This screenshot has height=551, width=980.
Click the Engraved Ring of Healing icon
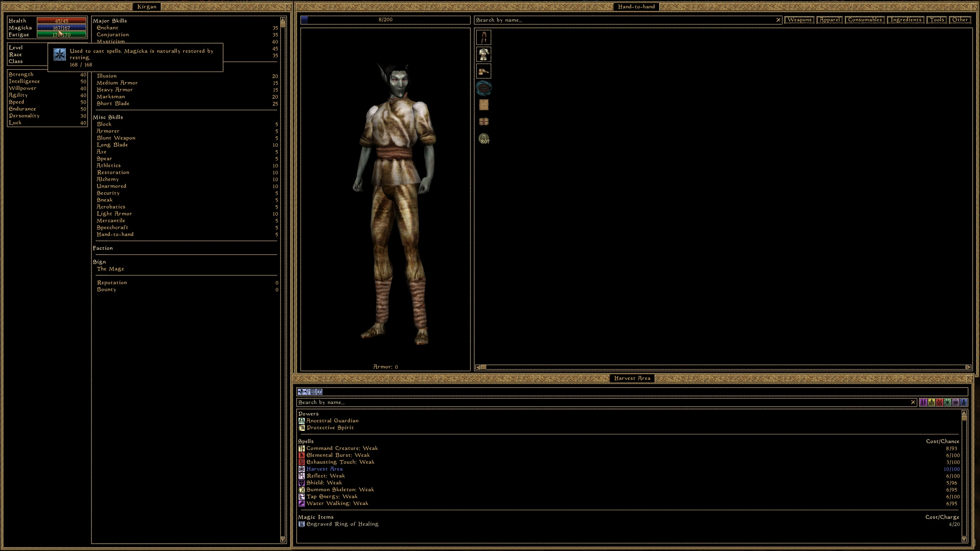tap(301, 524)
